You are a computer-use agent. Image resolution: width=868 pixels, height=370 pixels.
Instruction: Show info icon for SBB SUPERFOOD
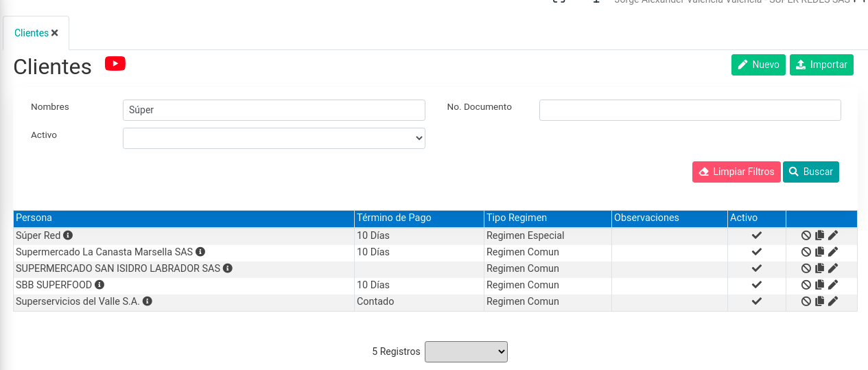pyautogui.click(x=99, y=285)
